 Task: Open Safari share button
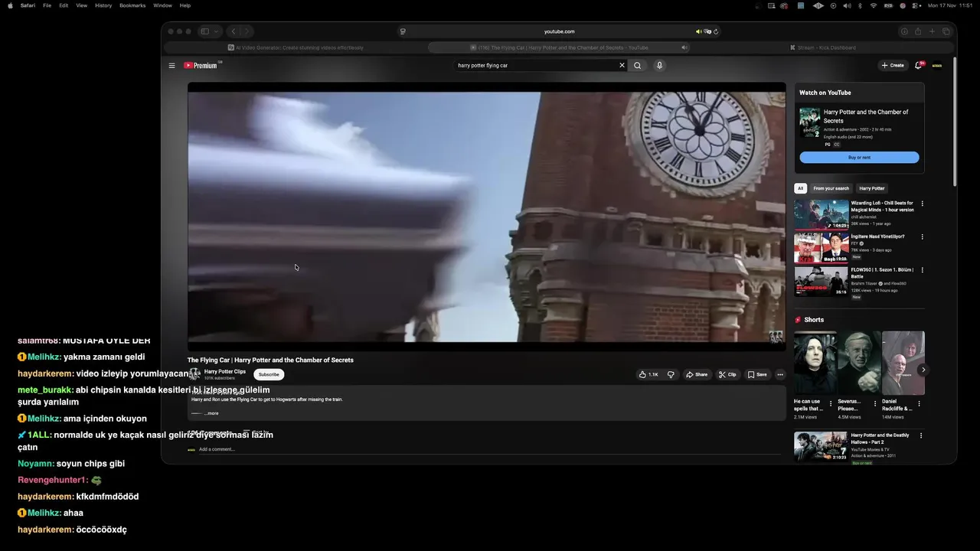click(x=918, y=31)
